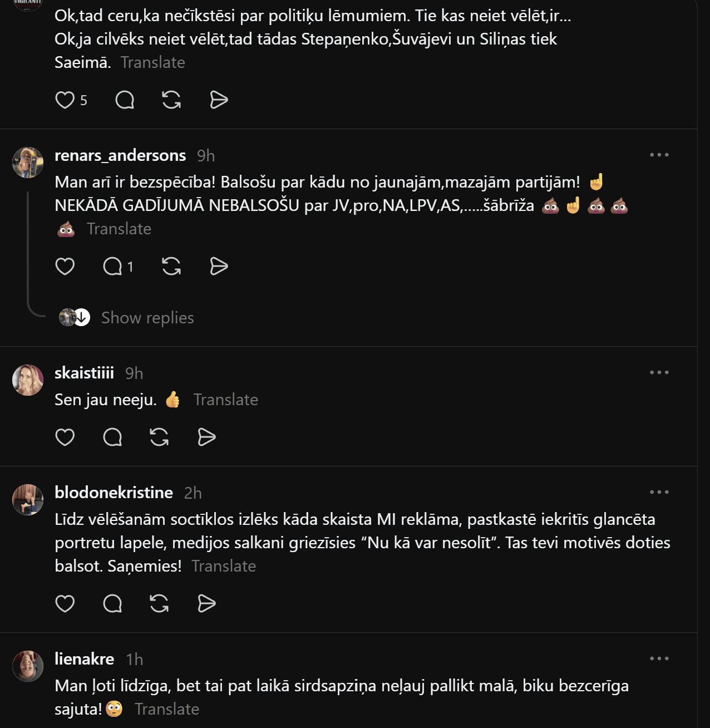Share skaistiiii's comment via send icon
Screen dimensions: 710x728
point(207,437)
